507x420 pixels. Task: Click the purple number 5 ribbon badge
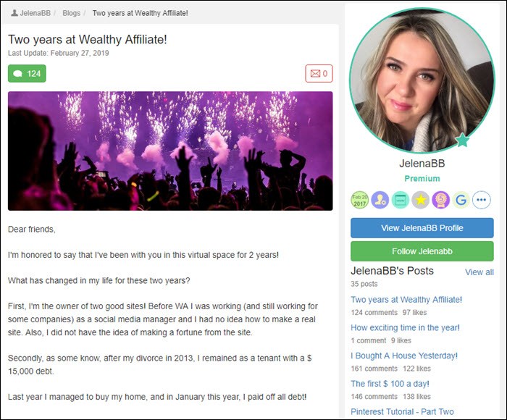[440, 200]
